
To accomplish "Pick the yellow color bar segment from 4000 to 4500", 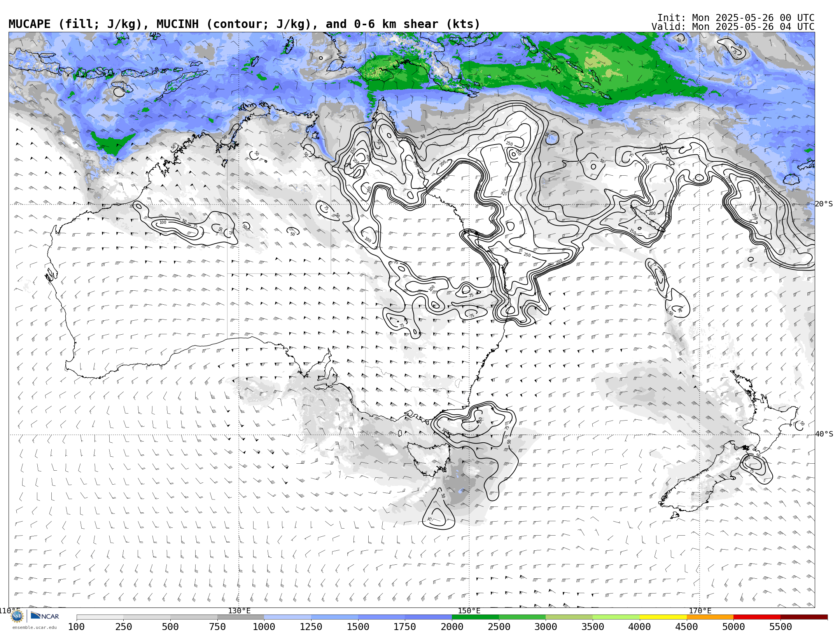I will pos(663,617).
